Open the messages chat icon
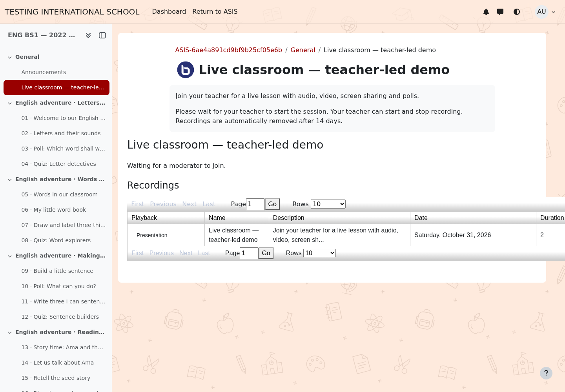 coord(500,12)
